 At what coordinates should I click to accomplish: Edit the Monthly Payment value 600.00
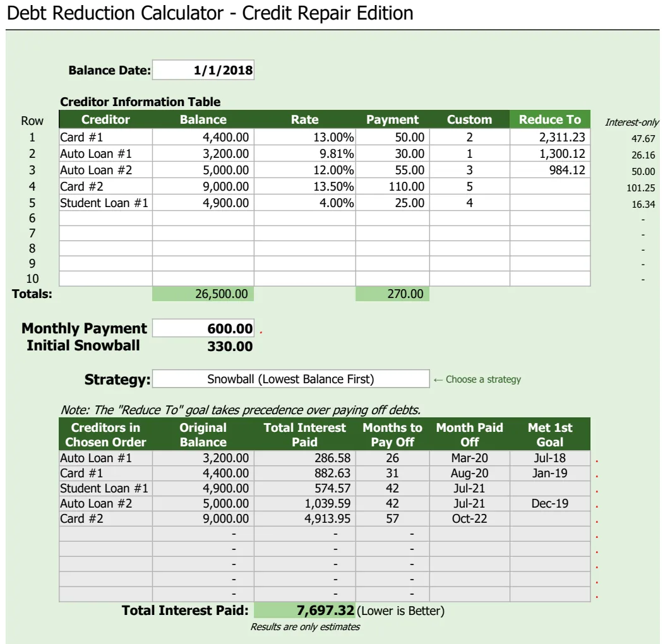tap(203, 328)
